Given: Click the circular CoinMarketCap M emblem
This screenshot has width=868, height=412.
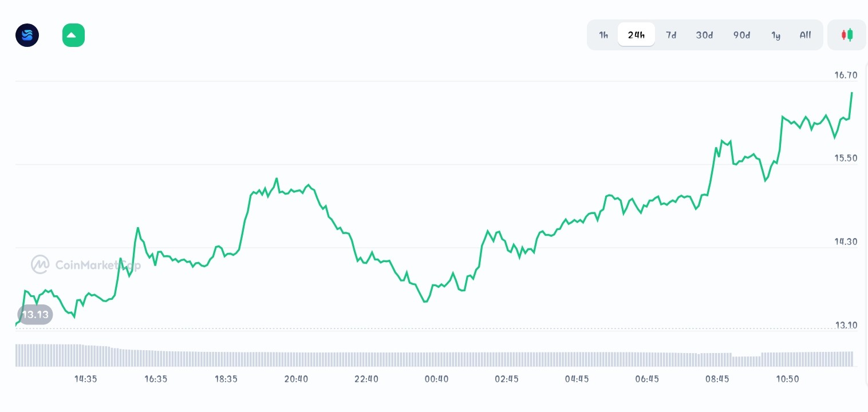Looking at the screenshot, I should click(x=40, y=264).
